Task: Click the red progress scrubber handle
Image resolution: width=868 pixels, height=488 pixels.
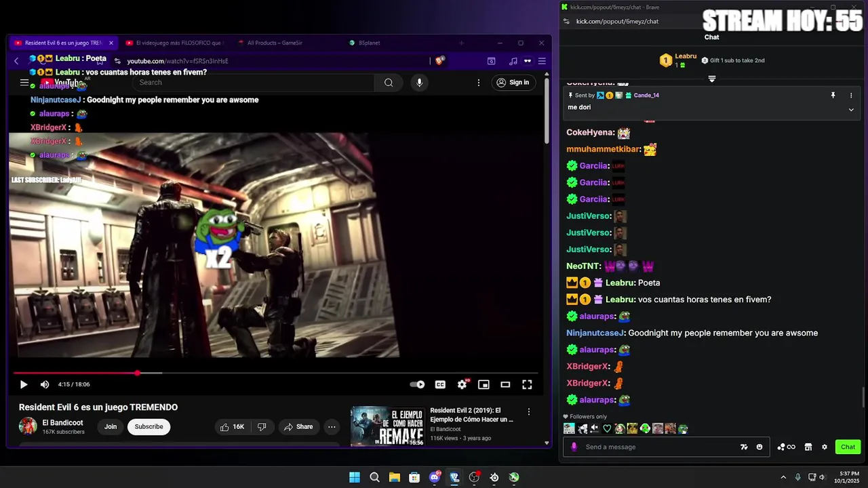Action: click(x=138, y=373)
